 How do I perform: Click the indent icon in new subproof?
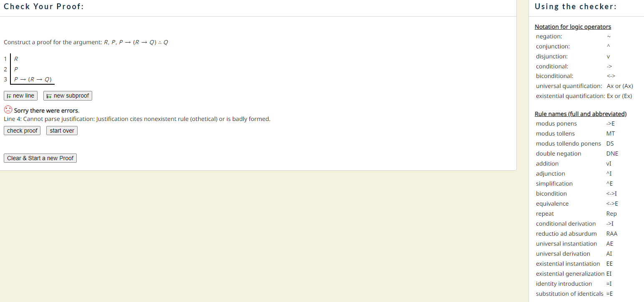pos(49,96)
